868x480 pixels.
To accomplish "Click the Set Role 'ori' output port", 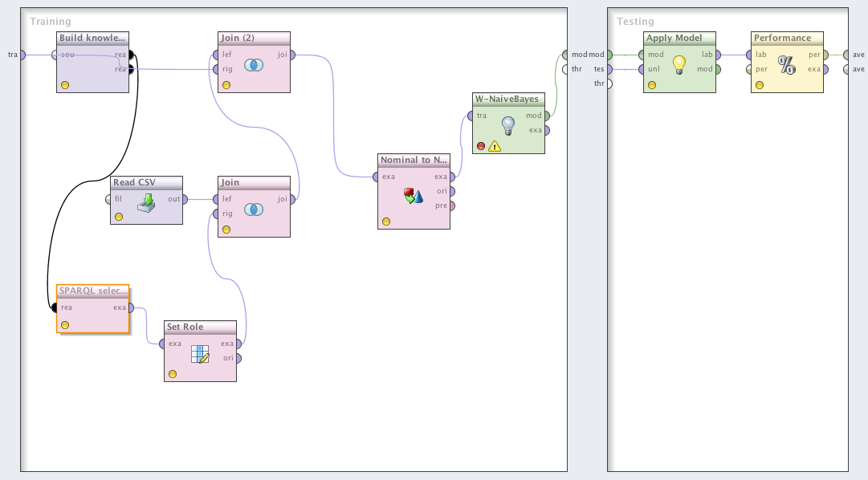I will tap(238, 358).
